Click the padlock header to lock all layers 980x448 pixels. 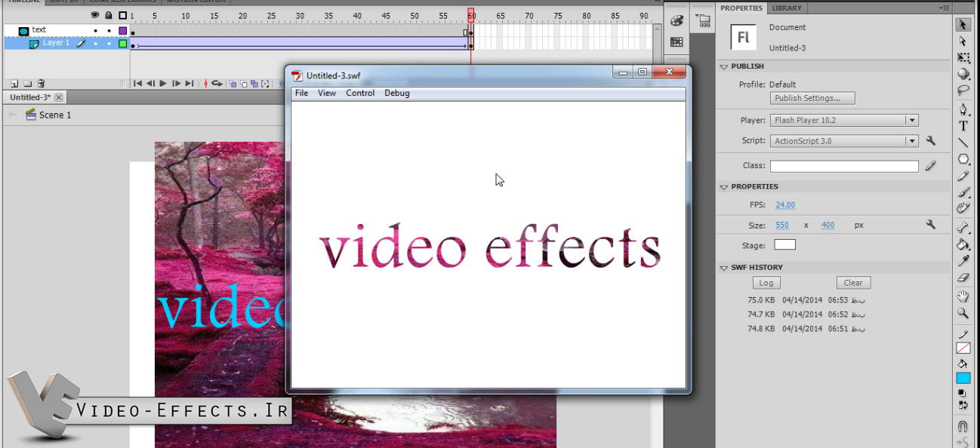pyautogui.click(x=109, y=15)
